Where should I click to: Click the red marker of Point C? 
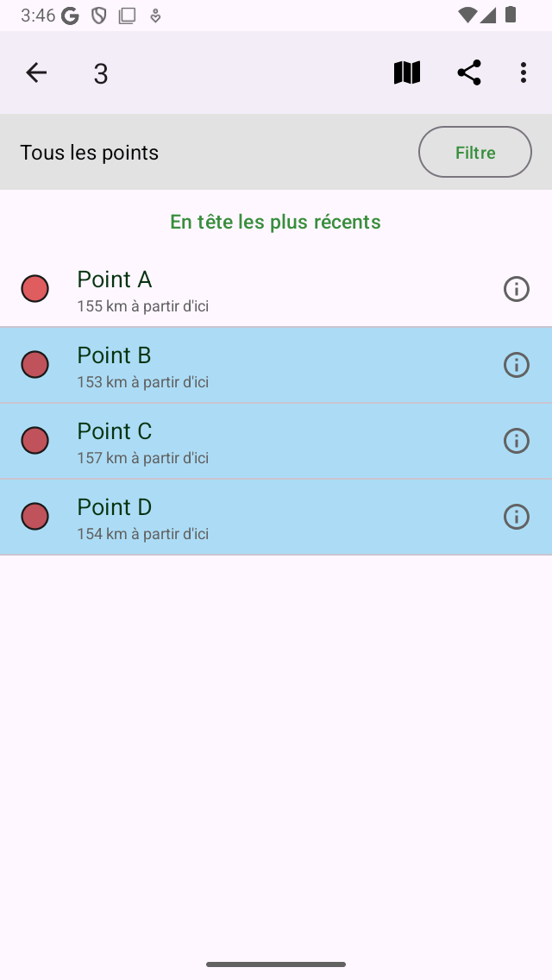pyautogui.click(x=34, y=441)
